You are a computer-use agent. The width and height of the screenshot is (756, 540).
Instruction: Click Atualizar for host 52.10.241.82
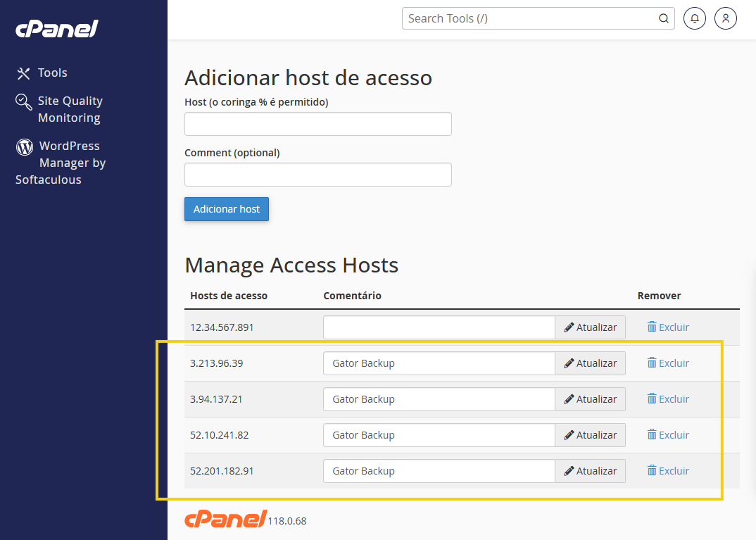pos(590,435)
